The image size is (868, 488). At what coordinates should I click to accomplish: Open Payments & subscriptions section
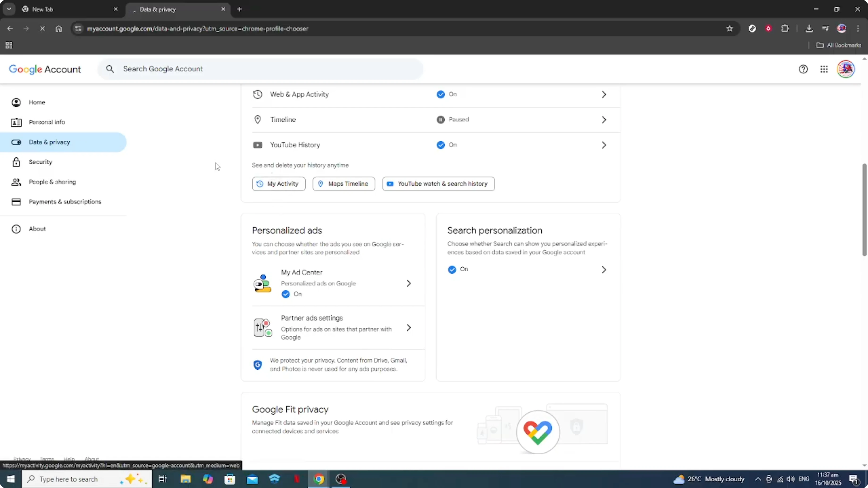pos(63,202)
